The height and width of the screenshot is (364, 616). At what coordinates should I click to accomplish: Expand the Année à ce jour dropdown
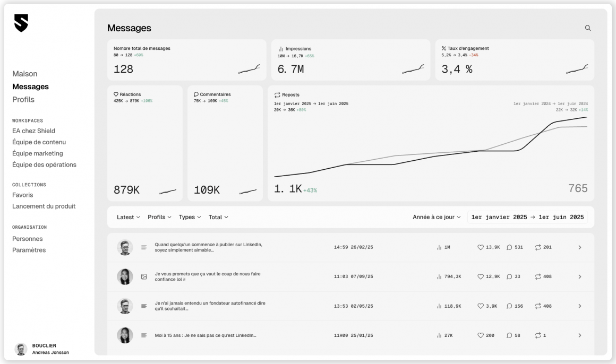[x=437, y=217]
